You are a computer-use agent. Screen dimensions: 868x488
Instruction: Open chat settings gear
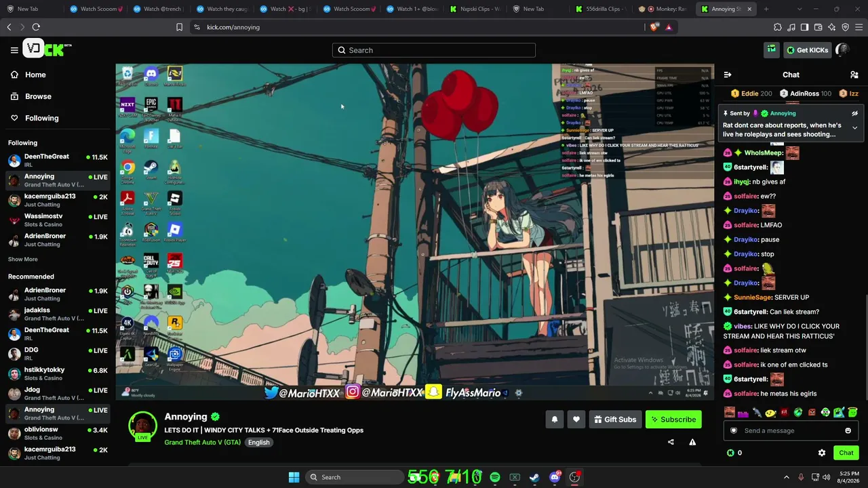point(822,453)
